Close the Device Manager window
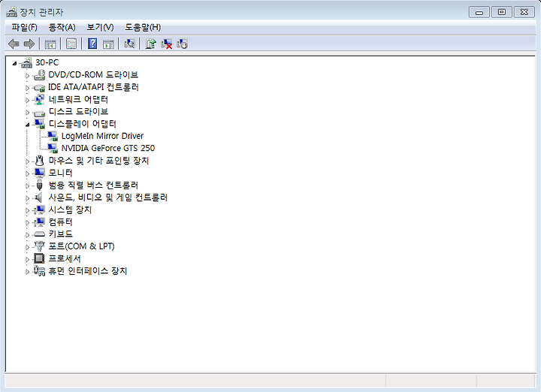 tap(524, 12)
